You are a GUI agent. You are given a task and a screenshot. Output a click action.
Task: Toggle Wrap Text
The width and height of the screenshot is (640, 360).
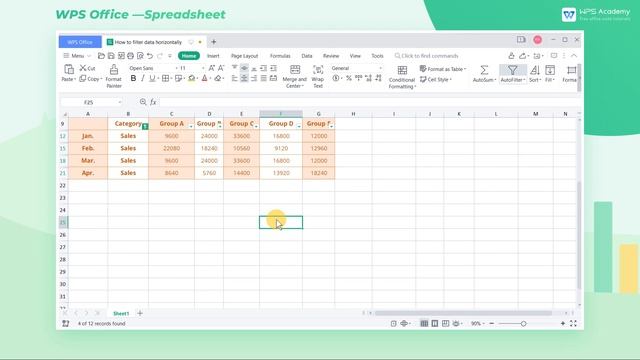318,76
